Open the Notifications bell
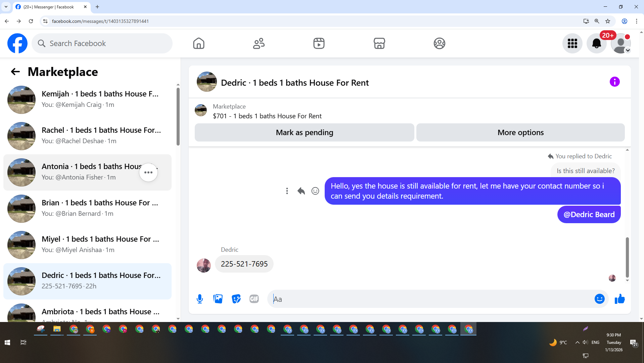644x363 pixels. (x=597, y=43)
